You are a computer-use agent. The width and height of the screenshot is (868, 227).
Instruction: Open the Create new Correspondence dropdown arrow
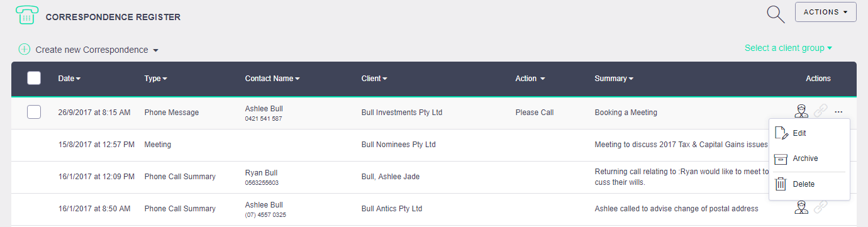155,50
